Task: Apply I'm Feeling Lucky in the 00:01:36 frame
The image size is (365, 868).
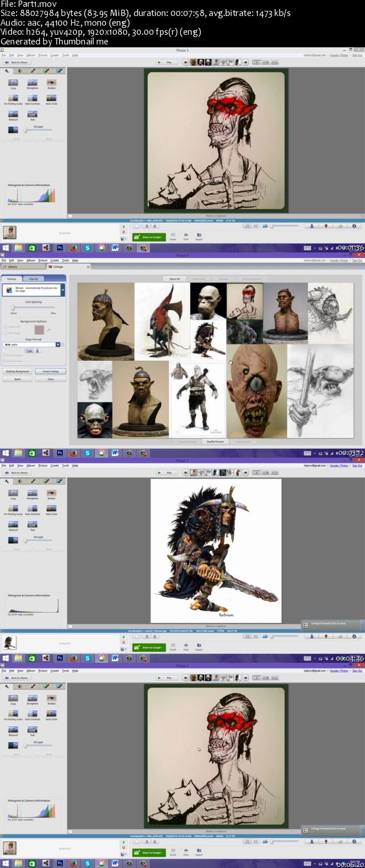Action: pos(13,99)
